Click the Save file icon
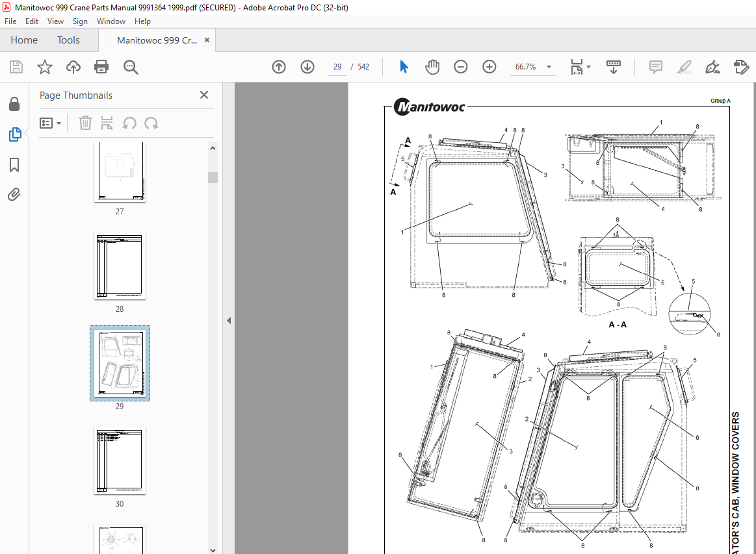756x554 pixels. [16, 67]
